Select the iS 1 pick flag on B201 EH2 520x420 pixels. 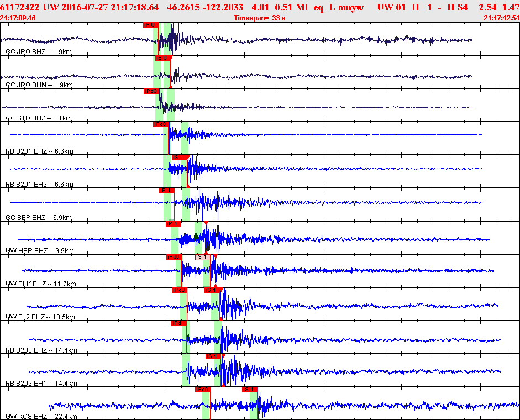point(180,158)
